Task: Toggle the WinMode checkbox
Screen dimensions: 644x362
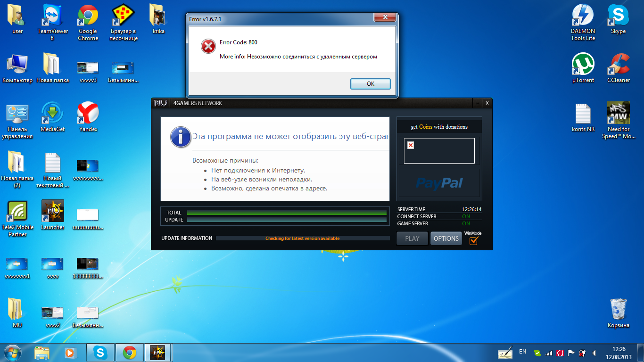Action: pyautogui.click(x=473, y=240)
